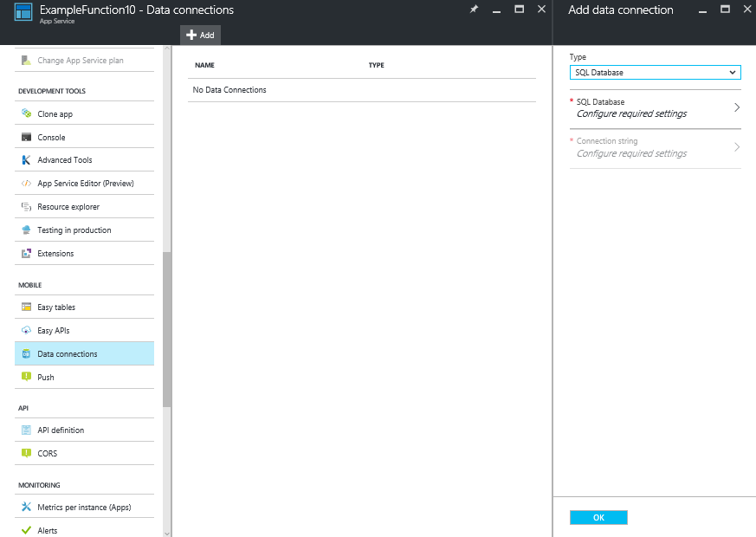Open the Type dropdown showing SQL Database
Screen dimensions: 756x537
coord(655,72)
